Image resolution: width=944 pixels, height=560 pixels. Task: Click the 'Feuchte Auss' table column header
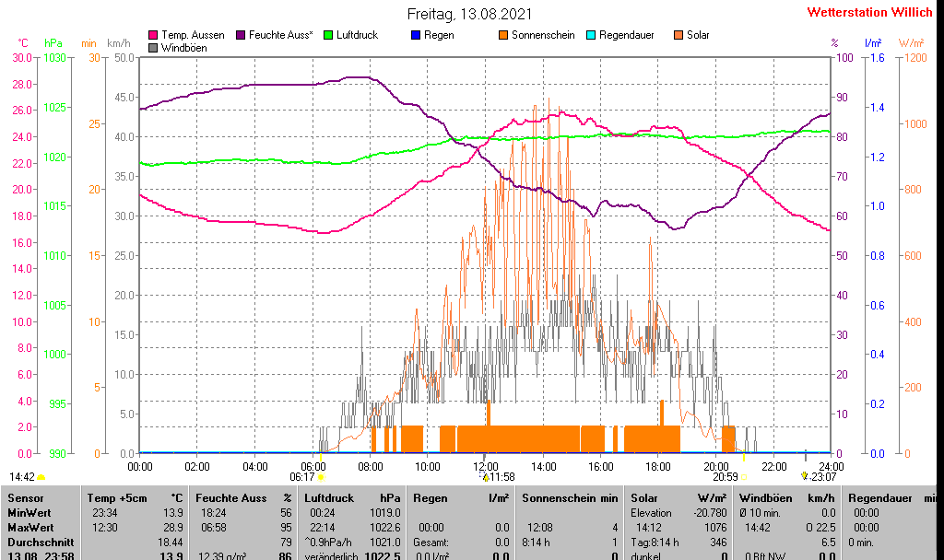[230, 498]
